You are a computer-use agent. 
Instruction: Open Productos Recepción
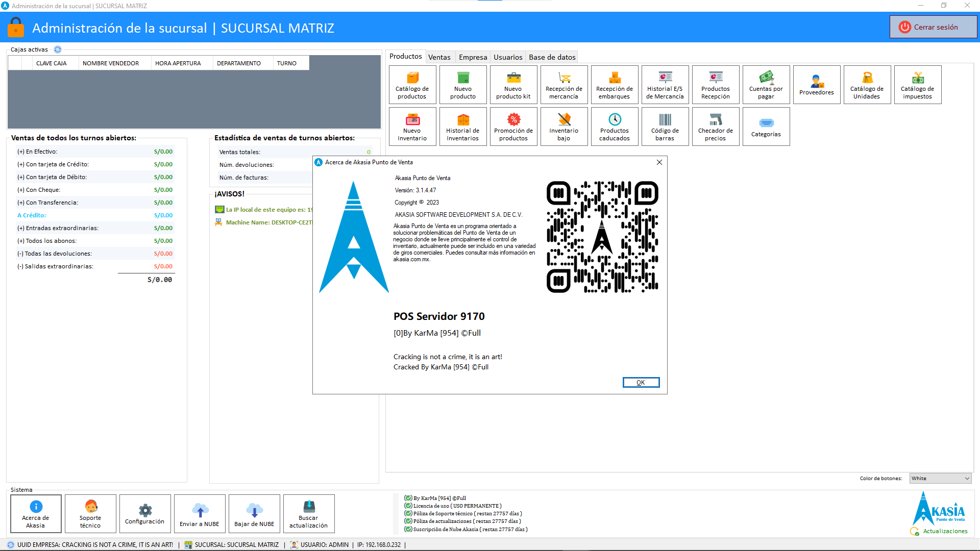coord(716,85)
